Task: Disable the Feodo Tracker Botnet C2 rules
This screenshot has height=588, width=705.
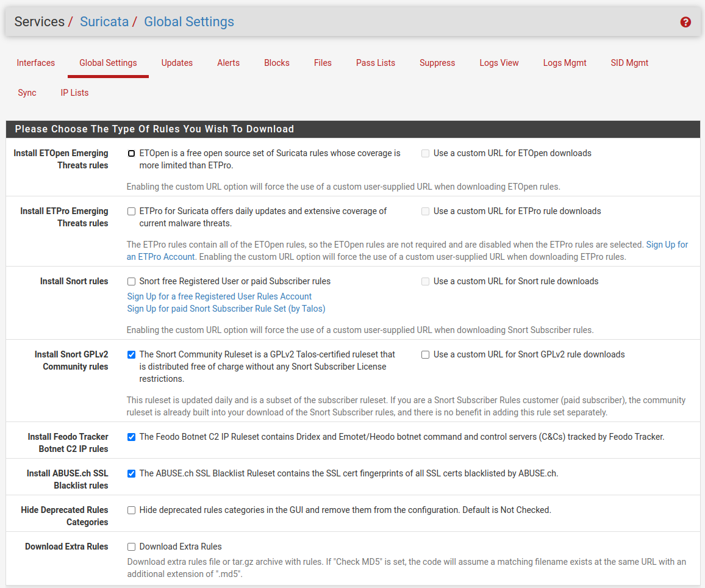Action: pos(131,437)
